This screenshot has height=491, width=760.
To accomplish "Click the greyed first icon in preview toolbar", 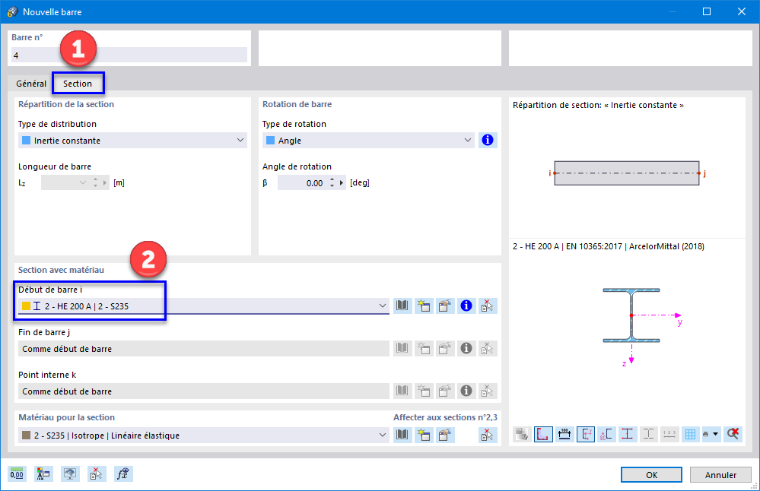I will point(522,434).
